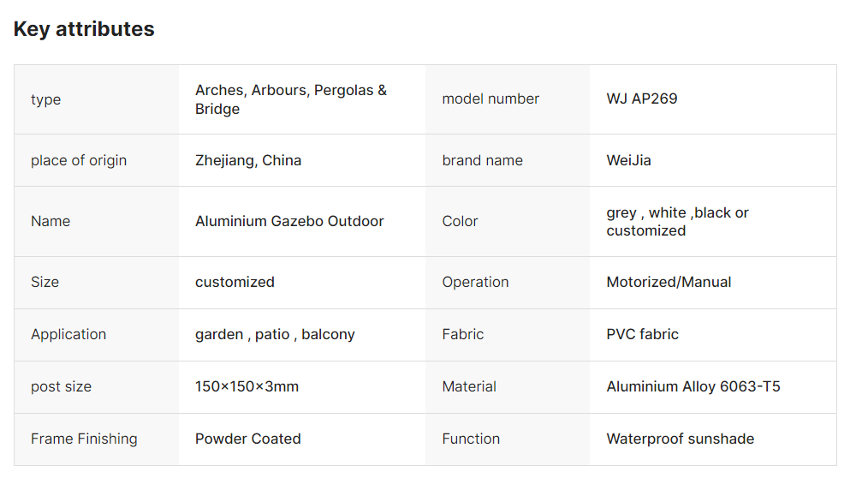Select the Frame Finishing label

pyautogui.click(x=84, y=439)
